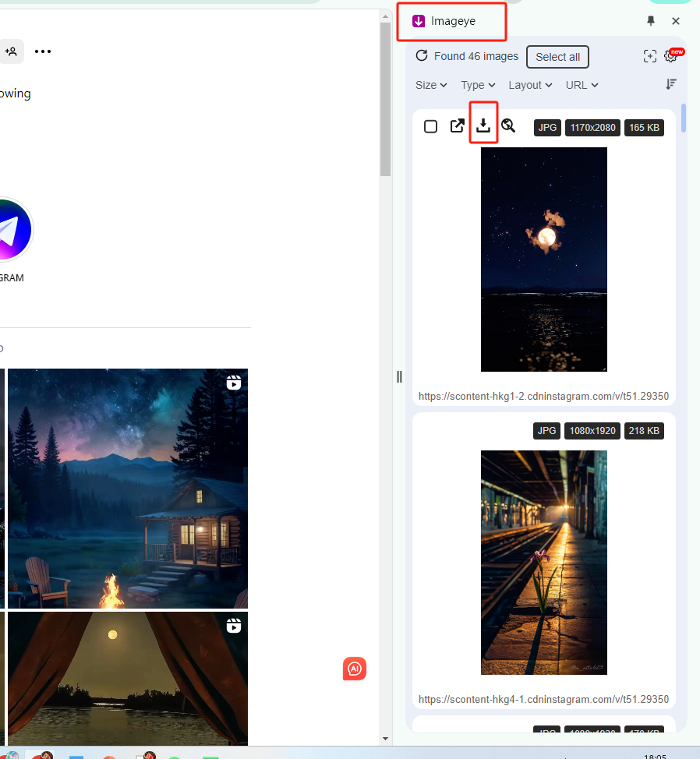Reverse image search the moon picture
The width and height of the screenshot is (700, 759).
point(508,126)
